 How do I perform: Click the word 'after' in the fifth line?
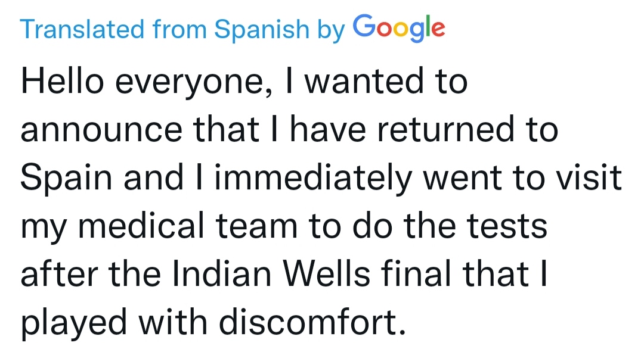tap(59, 274)
